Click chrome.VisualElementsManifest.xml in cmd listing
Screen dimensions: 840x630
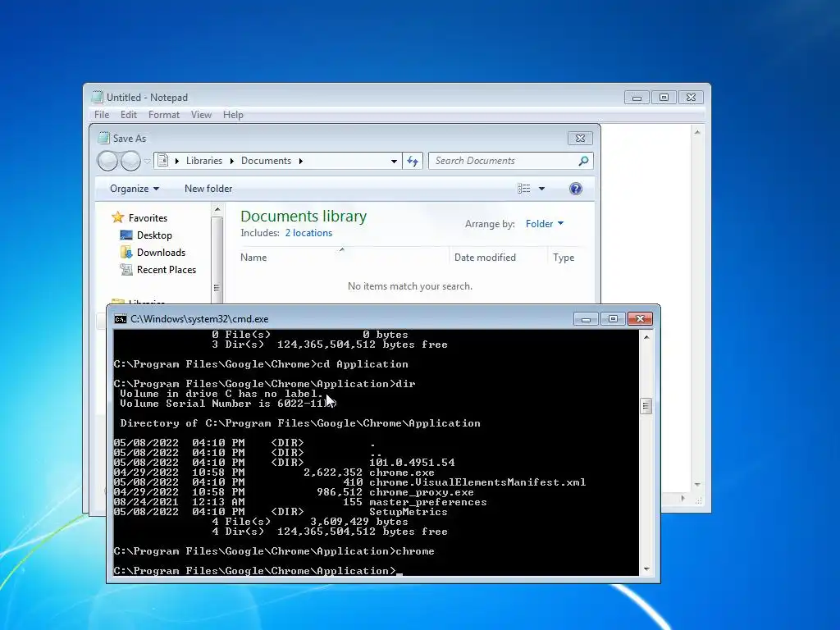click(x=477, y=482)
